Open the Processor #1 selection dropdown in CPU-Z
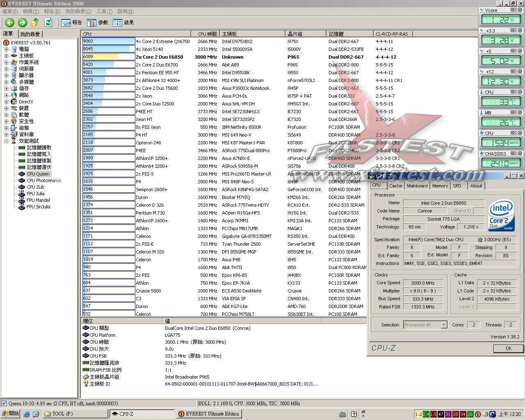This screenshot has height=420, width=525. click(443, 325)
